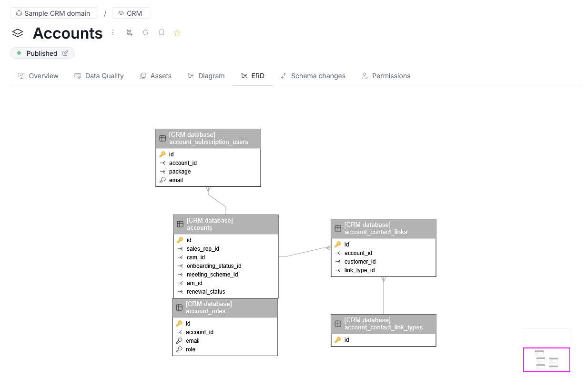Open the three-dot menu next to Accounts
The image size is (588, 389).
[113, 32]
